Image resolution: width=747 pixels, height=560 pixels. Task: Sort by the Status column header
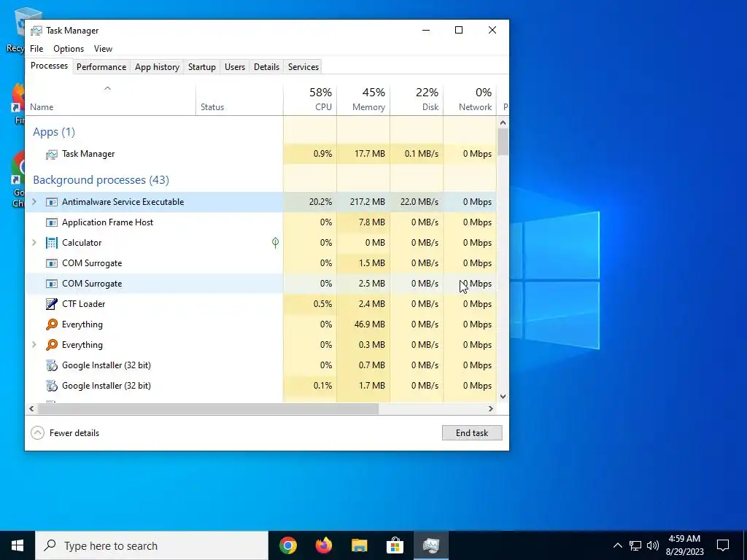coord(239,100)
